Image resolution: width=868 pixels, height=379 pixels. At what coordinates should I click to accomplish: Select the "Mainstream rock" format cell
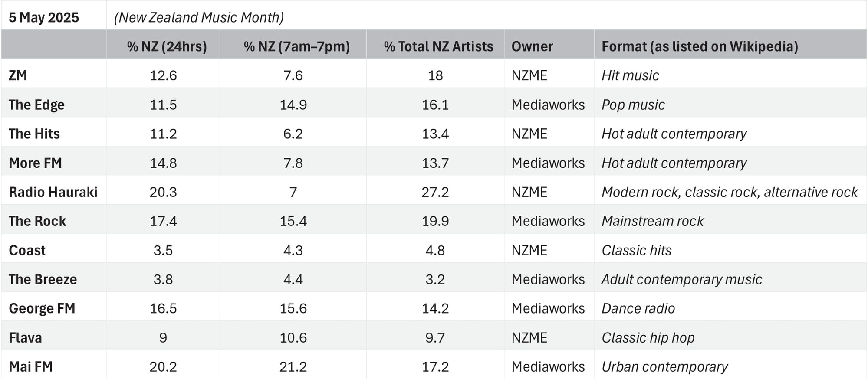point(652,221)
